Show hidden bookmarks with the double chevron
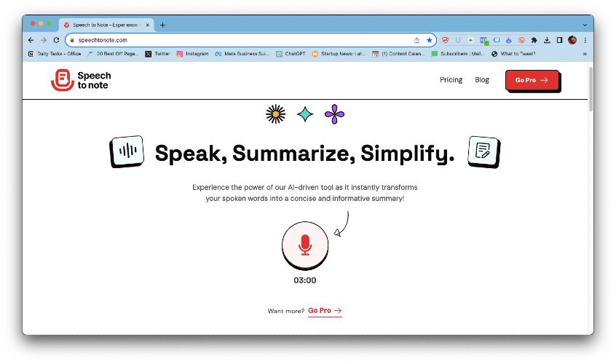The width and height of the screenshot is (616, 364). point(585,54)
